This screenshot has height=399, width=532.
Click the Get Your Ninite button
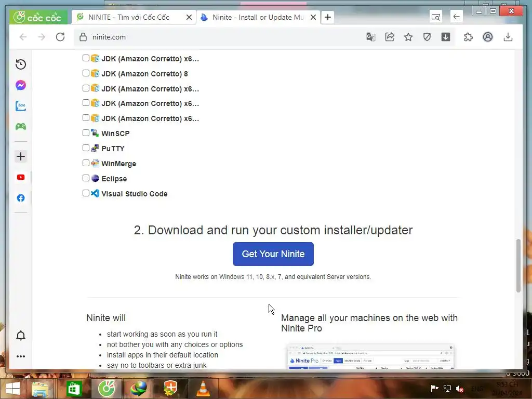tap(273, 254)
